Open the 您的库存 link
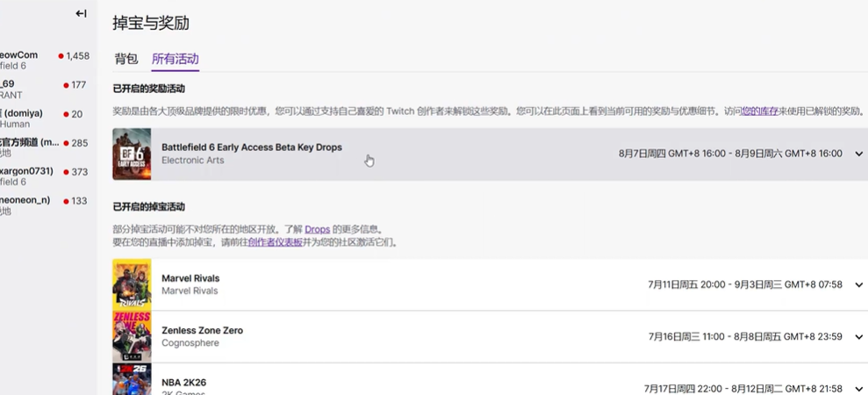 point(759,111)
